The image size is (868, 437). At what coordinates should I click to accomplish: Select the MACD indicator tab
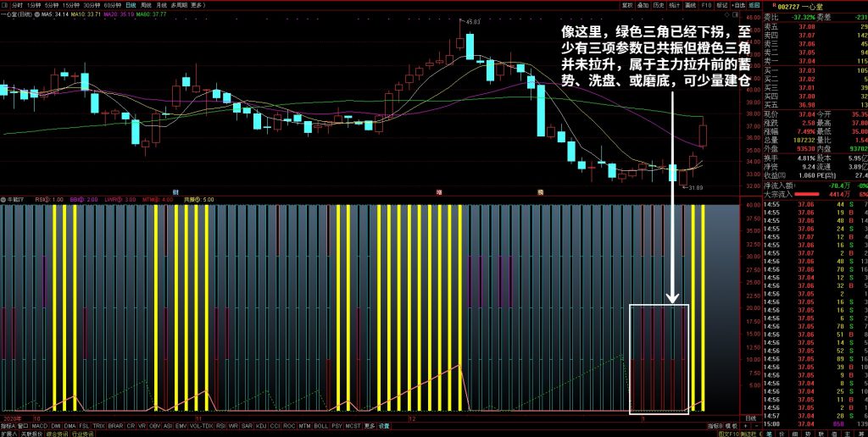click(39, 426)
